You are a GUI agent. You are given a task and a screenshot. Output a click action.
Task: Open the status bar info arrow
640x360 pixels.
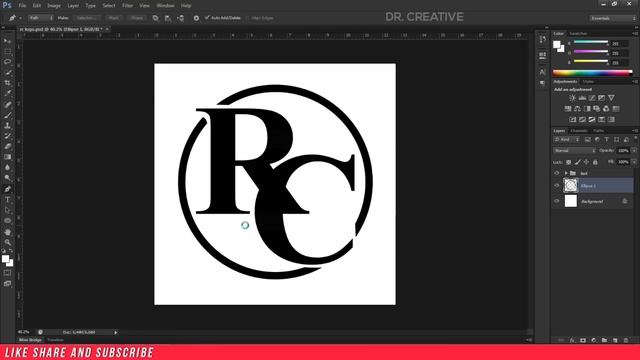(x=116, y=333)
